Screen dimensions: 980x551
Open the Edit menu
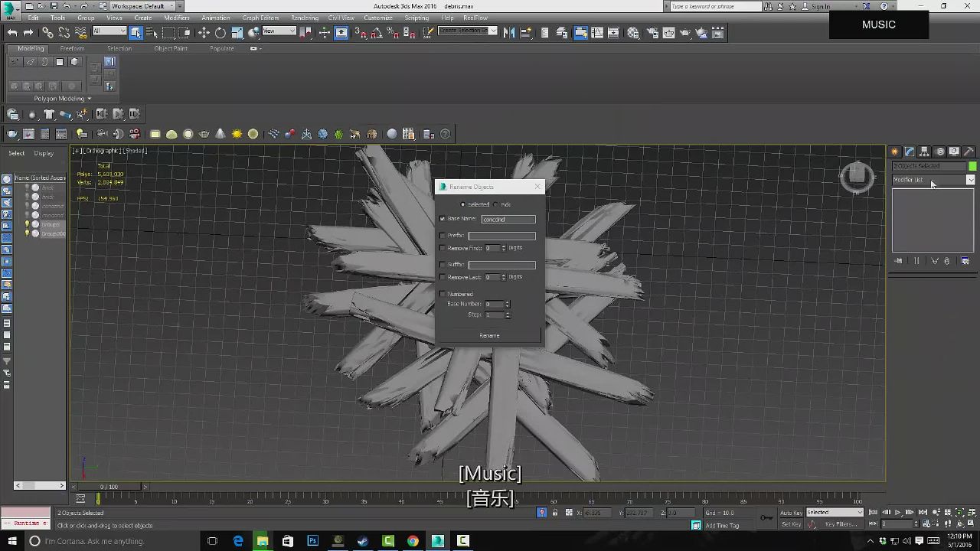(x=33, y=18)
